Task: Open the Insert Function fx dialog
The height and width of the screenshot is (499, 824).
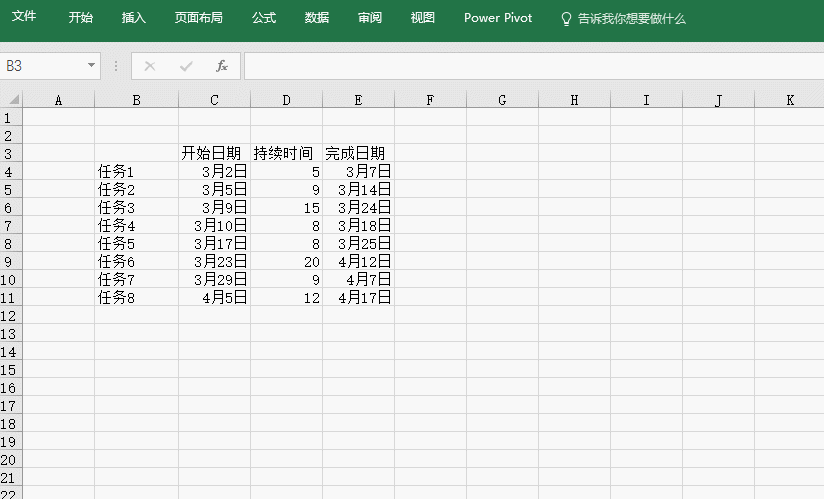Action: (x=222, y=66)
